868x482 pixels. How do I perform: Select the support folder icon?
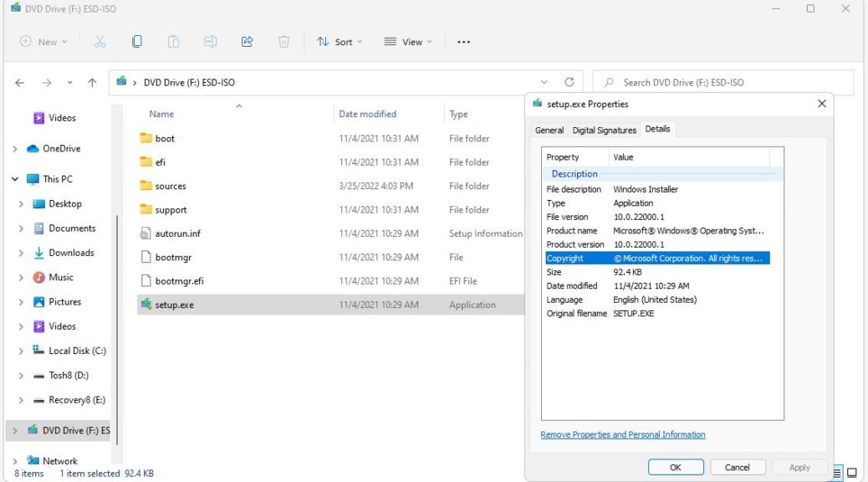click(x=146, y=209)
